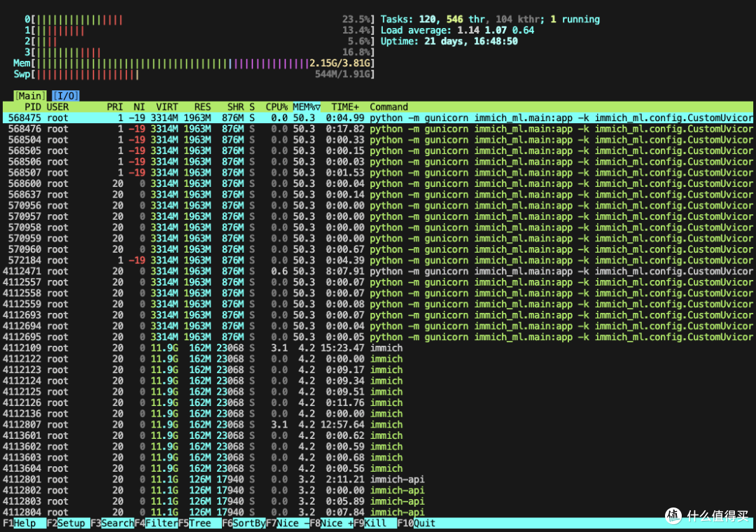The image size is (756, 532).
Task: Sort by Command column header
Action: coord(388,106)
